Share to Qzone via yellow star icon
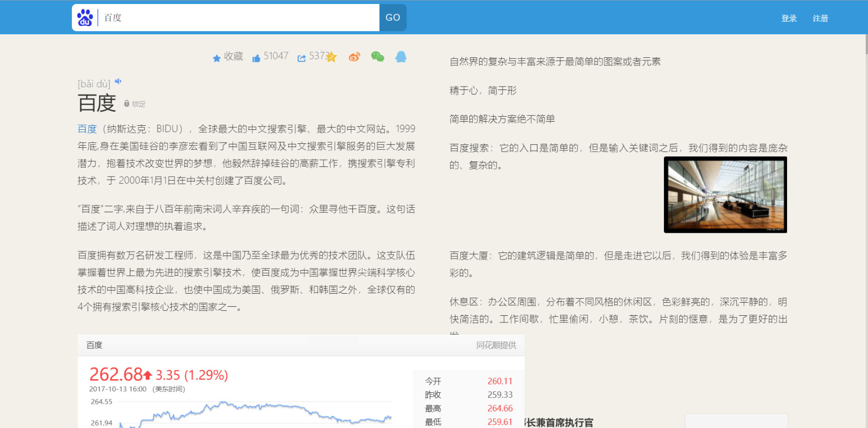The image size is (868, 428). tap(331, 57)
